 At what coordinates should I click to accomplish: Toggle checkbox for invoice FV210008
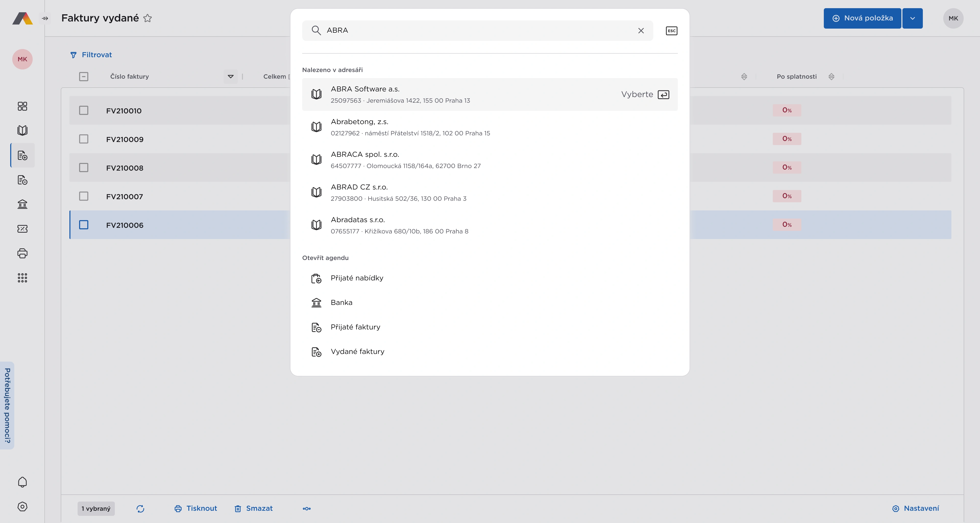(84, 168)
